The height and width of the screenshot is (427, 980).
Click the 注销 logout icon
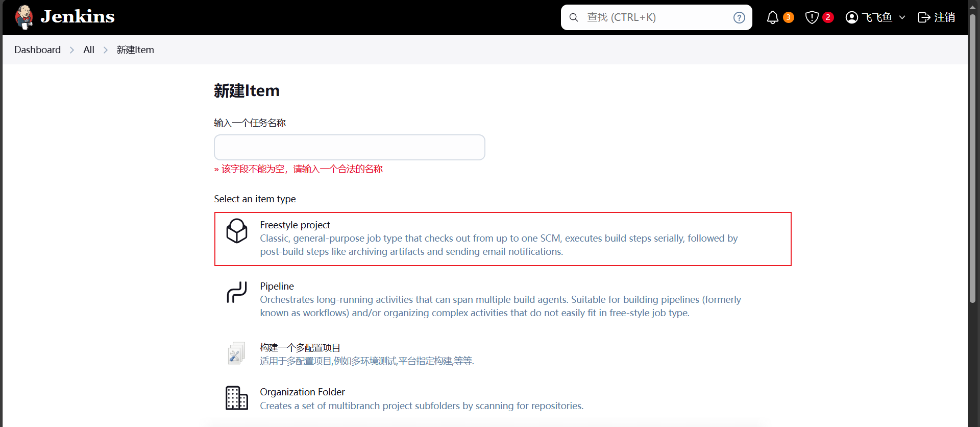click(924, 17)
